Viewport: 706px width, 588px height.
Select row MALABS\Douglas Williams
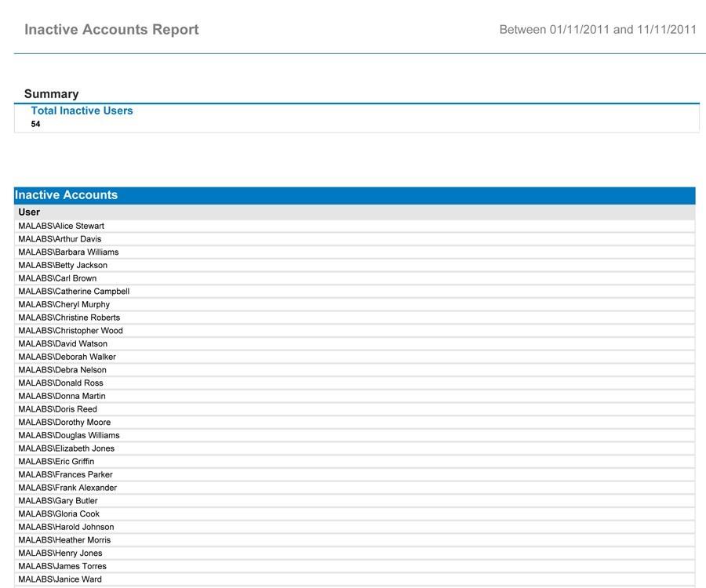pos(355,435)
